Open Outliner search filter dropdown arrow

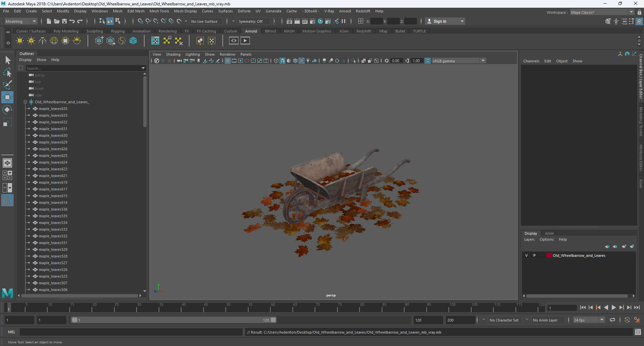143,68
